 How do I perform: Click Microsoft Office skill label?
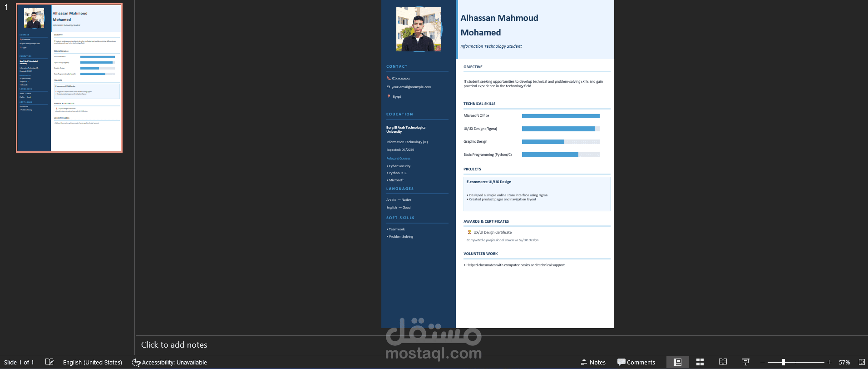coord(476,115)
